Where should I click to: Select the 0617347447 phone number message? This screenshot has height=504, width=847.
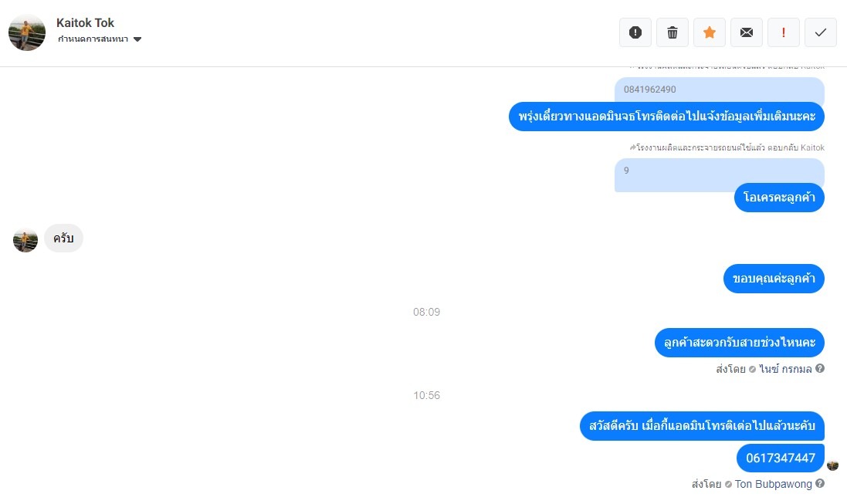pyautogui.click(x=781, y=458)
